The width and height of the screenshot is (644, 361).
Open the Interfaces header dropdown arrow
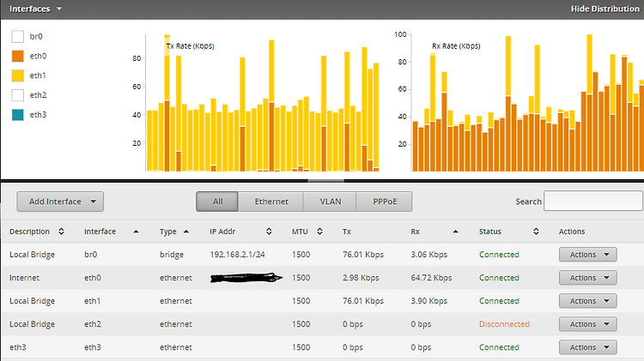click(x=59, y=9)
